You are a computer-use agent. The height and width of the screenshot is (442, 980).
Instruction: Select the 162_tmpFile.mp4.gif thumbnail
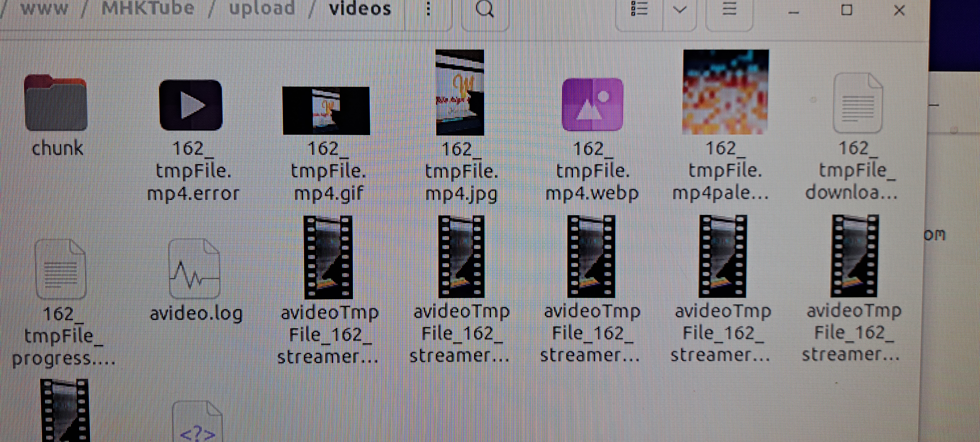point(326,110)
